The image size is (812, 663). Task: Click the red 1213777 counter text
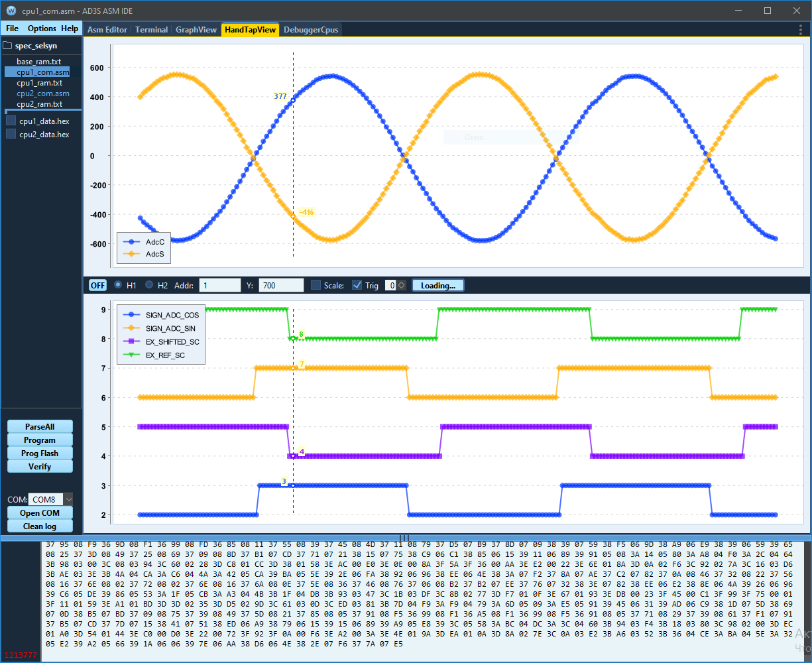(21, 656)
